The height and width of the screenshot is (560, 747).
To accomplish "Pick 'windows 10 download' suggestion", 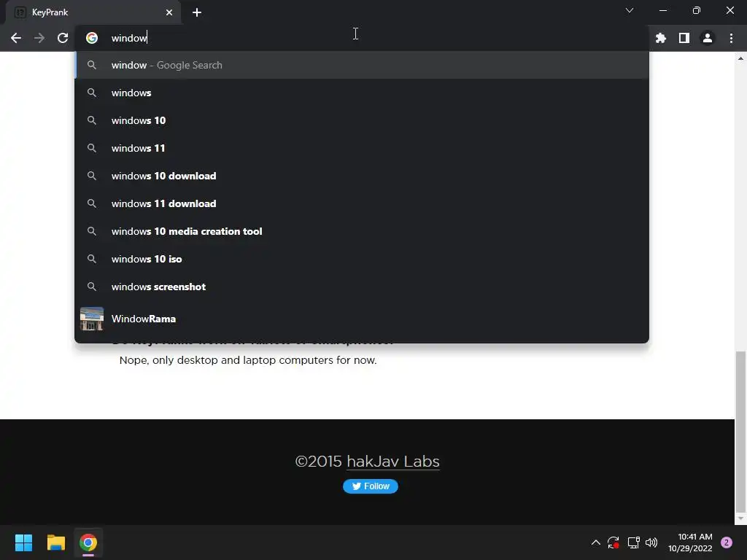I will (x=362, y=176).
